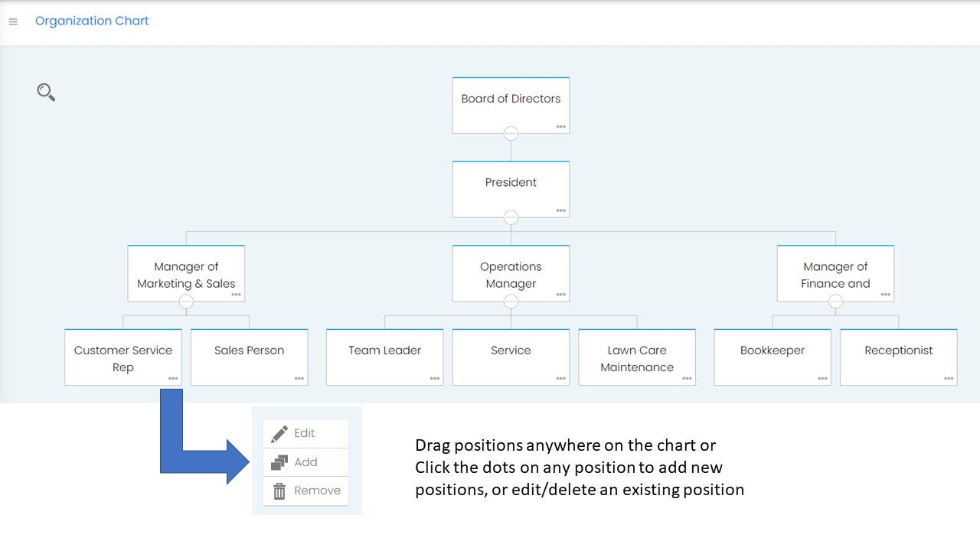This screenshot has height=551, width=980.
Task: Open three-dot menu on Customer Service Rep
Action: coord(173,378)
